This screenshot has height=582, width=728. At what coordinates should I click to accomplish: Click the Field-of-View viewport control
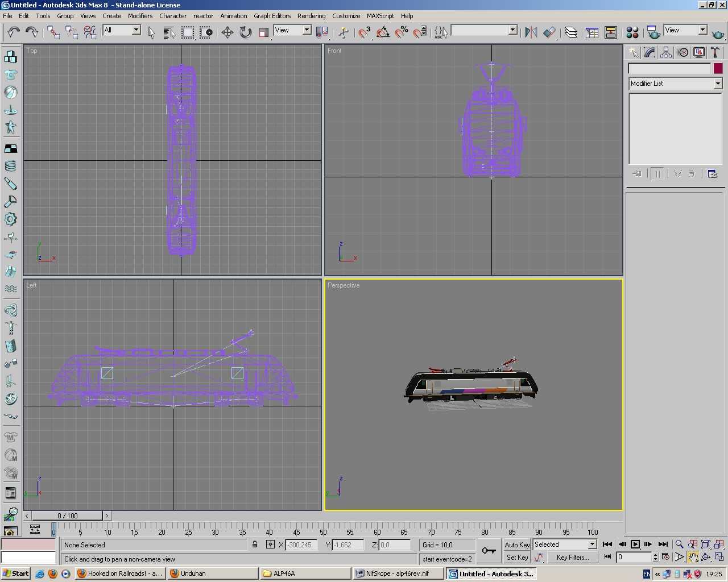click(679, 557)
